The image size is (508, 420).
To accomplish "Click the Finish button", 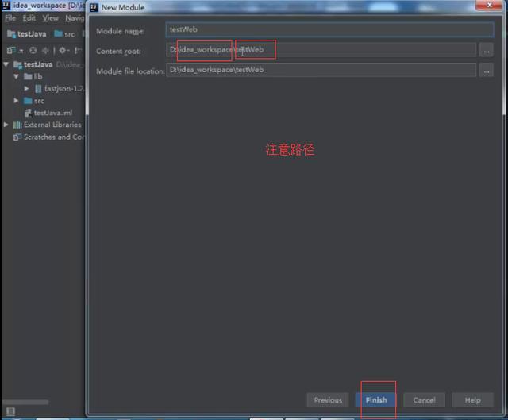I will click(375, 400).
